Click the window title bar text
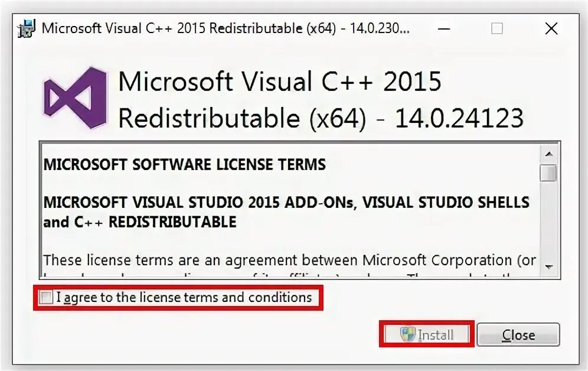Viewport: 588px width, 371px height. tap(226, 28)
